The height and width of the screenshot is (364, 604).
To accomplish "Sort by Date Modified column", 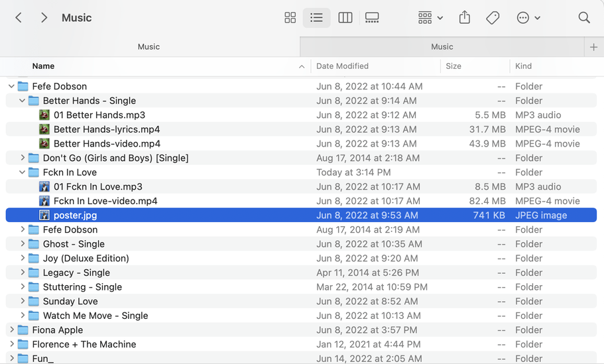I will point(342,66).
